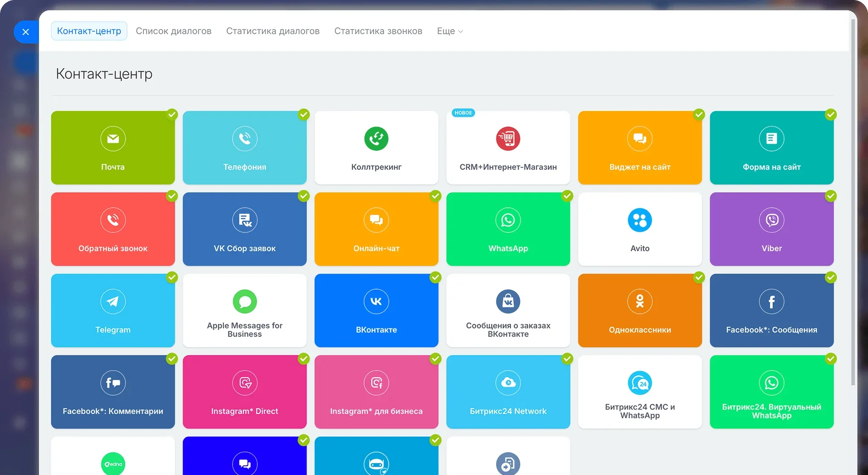Select the Коллтрекинг green call-tracking icon
This screenshot has height=475, width=868.
[x=376, y=139]
